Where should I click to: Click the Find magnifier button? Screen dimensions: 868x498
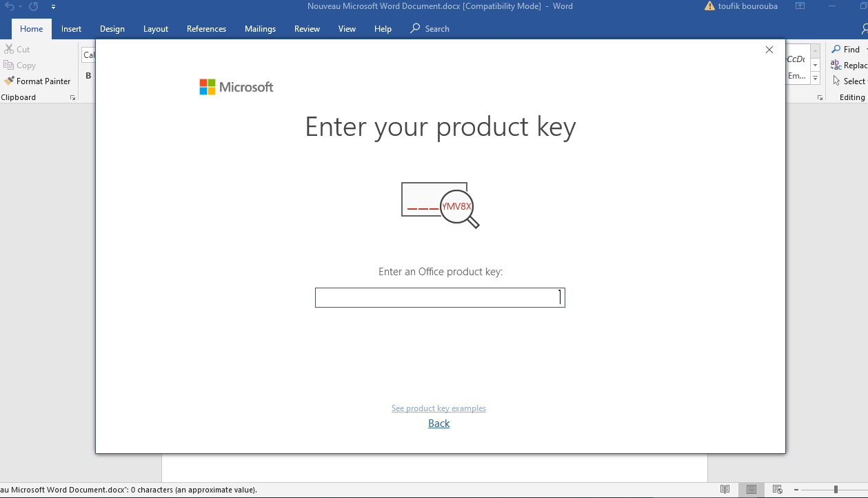(845, 49)
